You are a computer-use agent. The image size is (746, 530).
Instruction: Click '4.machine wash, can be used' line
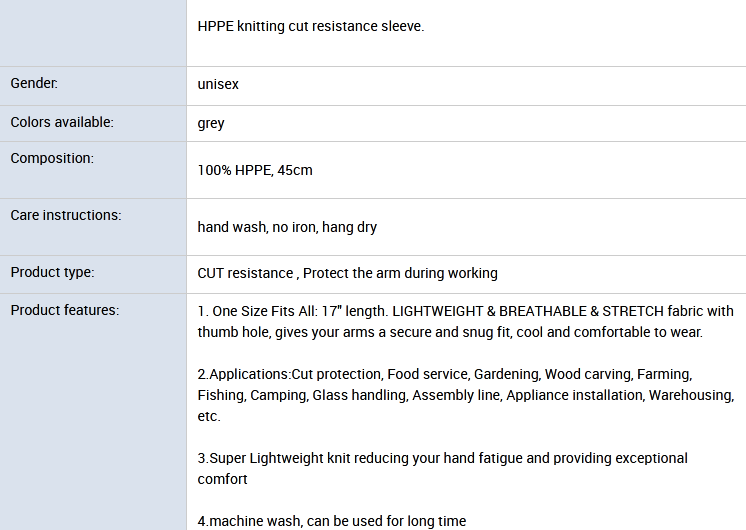(x=332, y=521)
